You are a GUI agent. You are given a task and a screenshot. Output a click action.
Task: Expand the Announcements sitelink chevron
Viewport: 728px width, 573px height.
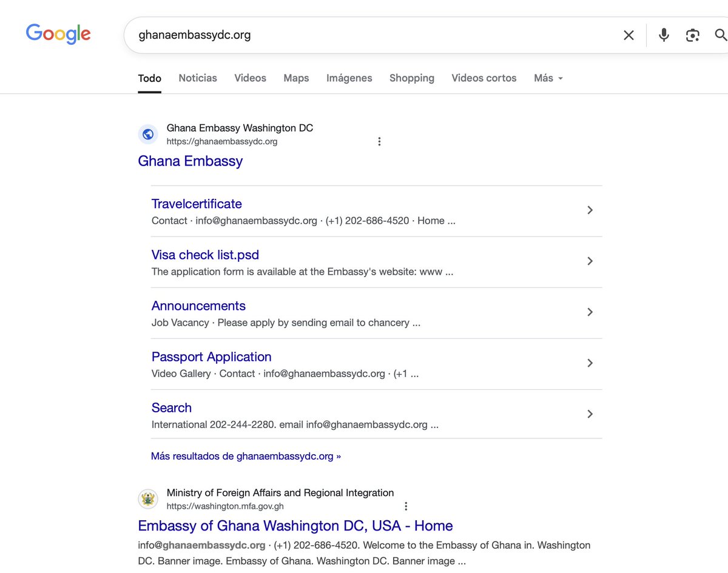coord(590,312)
